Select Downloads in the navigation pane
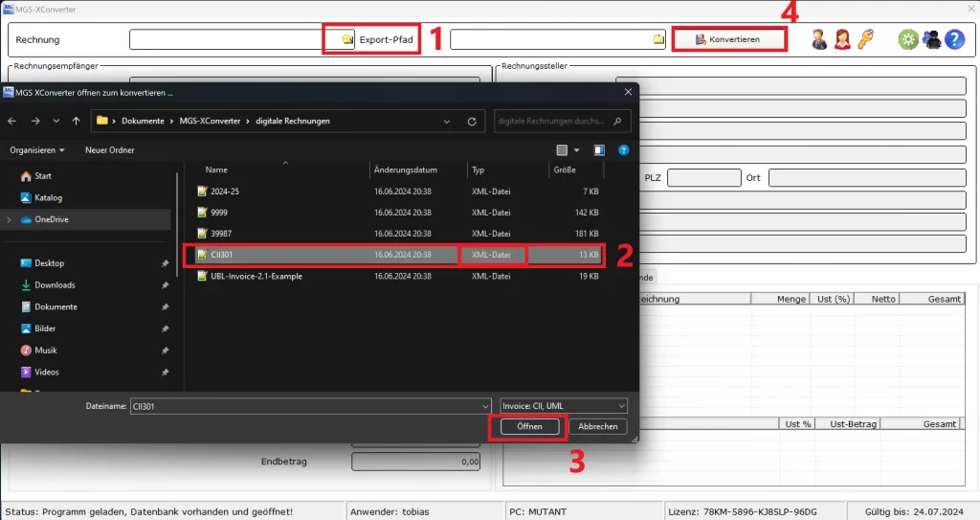Image resolution: width=980 pixels, height=520 pixels. (x=55, y=285)
